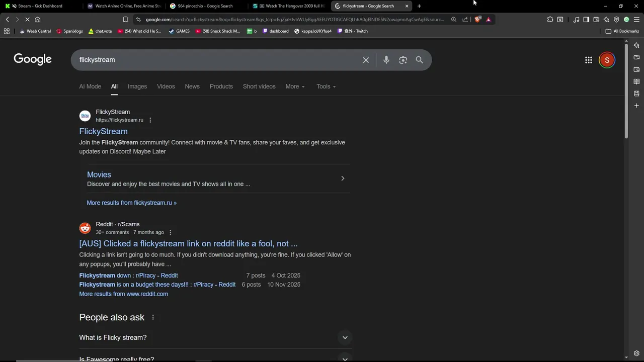Open the Movies sitelink
This screenshot has width=644, height=362.
99,174
